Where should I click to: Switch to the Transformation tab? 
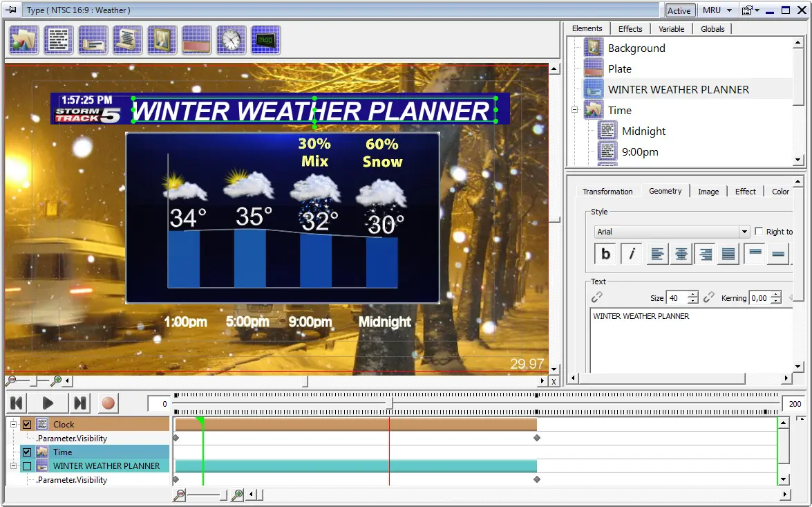pyautogui.click(x=608, y=192)
